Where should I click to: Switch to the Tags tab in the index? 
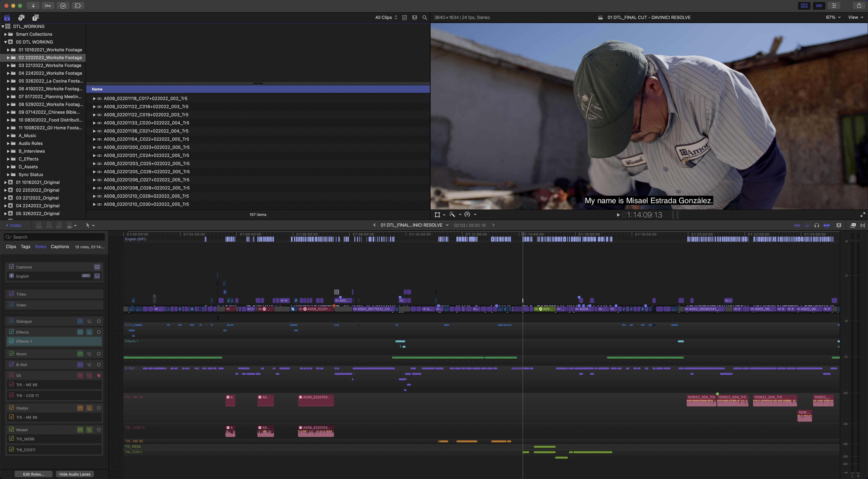click(26, 247)
